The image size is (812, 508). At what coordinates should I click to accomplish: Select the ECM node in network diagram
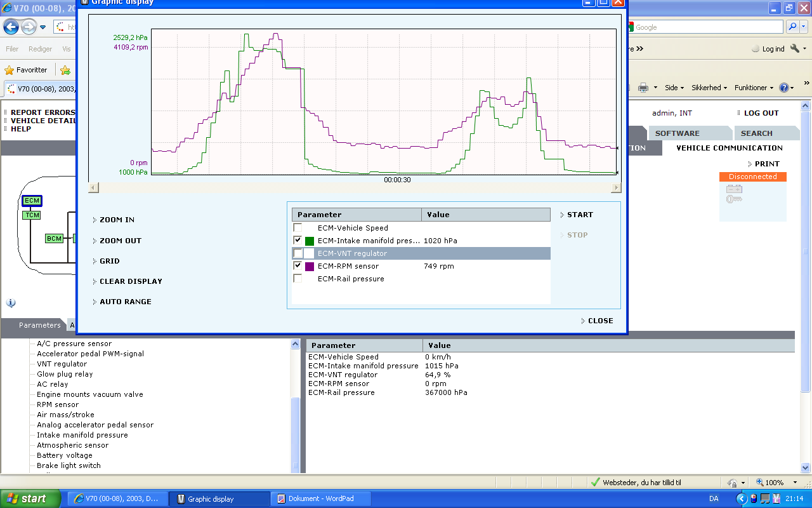click(32, 201)
